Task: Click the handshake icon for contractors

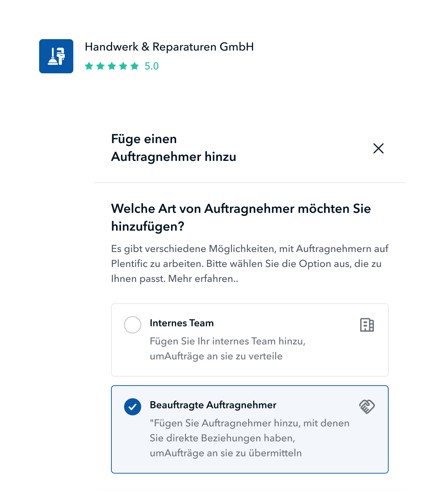Action: [x=367, y=406]
